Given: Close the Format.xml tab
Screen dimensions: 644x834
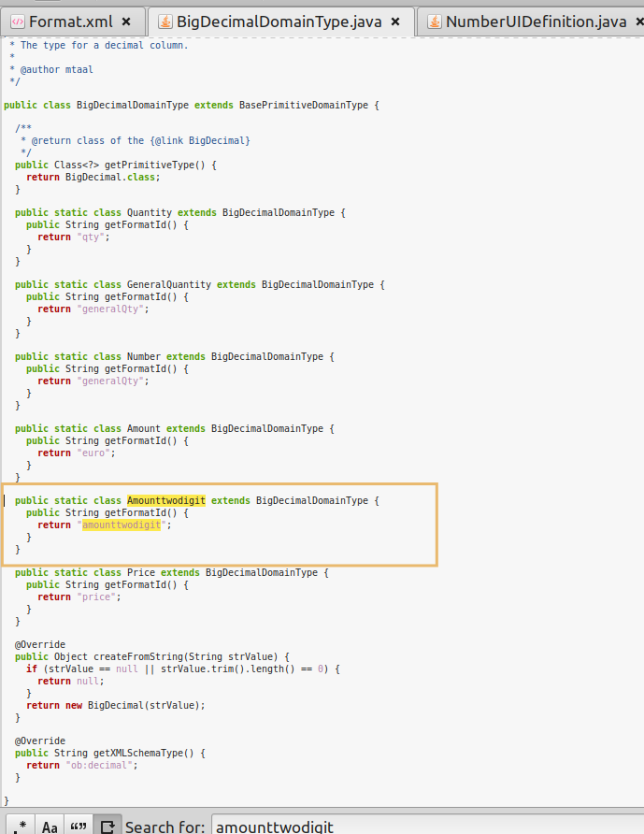Looking at the screenshot, I should click(x=126, y=21).
